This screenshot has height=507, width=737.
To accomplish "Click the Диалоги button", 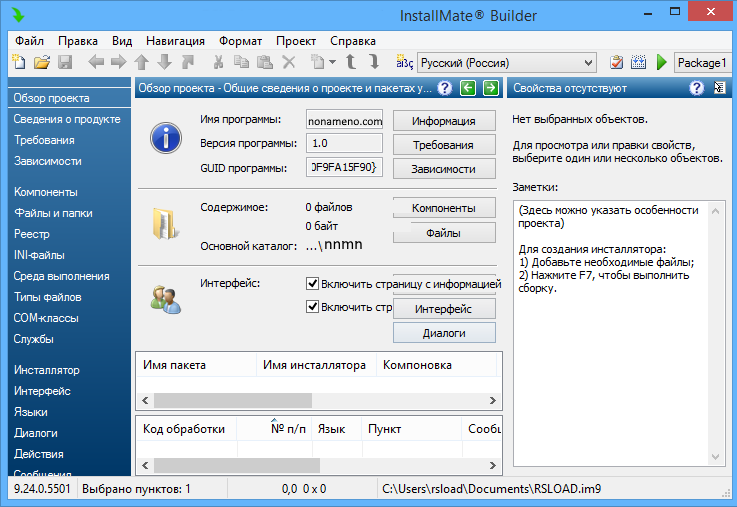I will click(443, 332).
